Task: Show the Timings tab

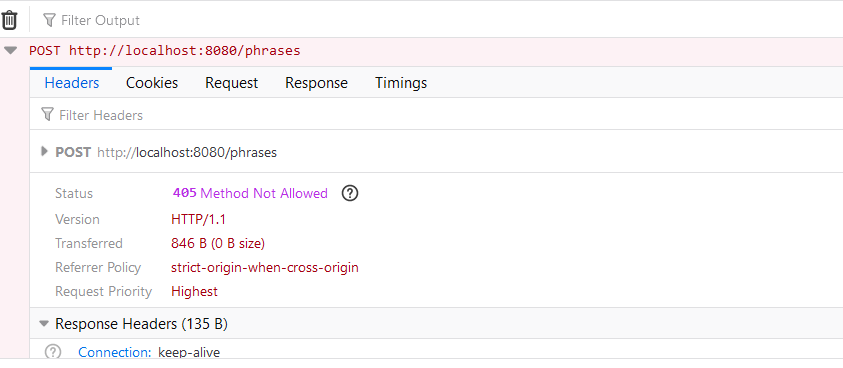Action: (401, 83)
